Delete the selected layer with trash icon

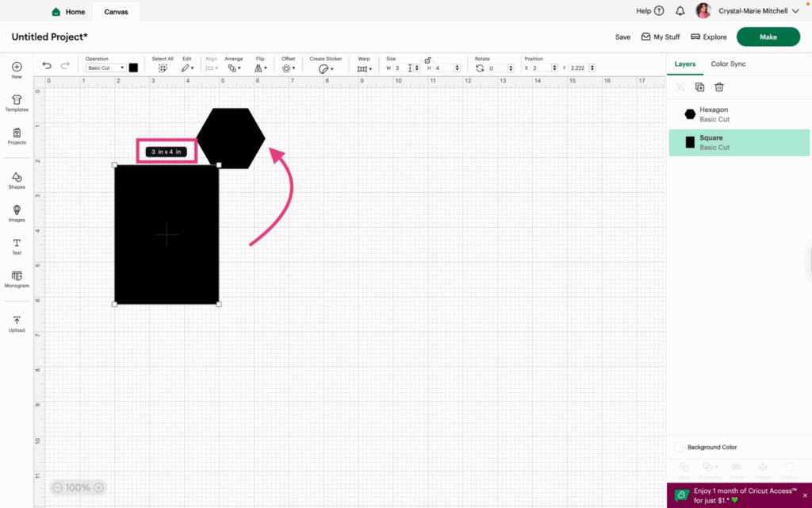[718, 87]
